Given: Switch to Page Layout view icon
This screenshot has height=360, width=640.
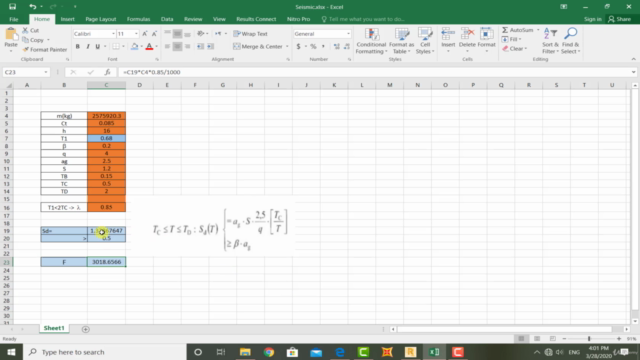Looking at the screenshot, I should [537, 339].
